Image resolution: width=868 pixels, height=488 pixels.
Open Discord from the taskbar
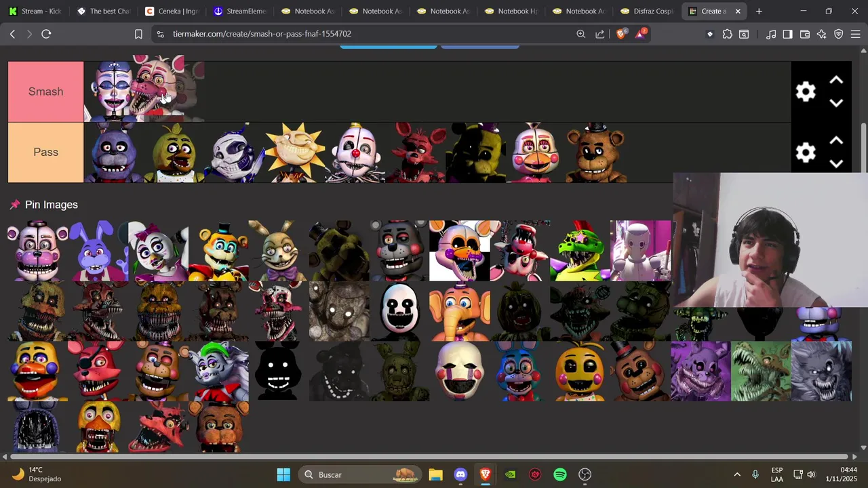pos(460,474)
